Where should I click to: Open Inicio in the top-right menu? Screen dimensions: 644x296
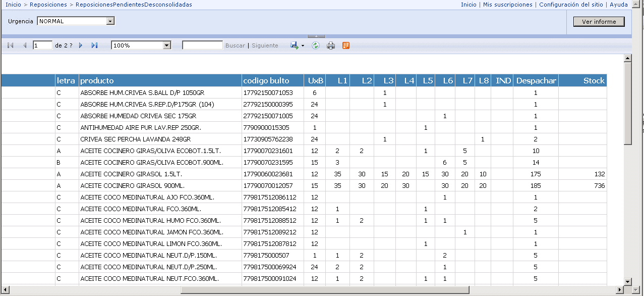point(469,5)
